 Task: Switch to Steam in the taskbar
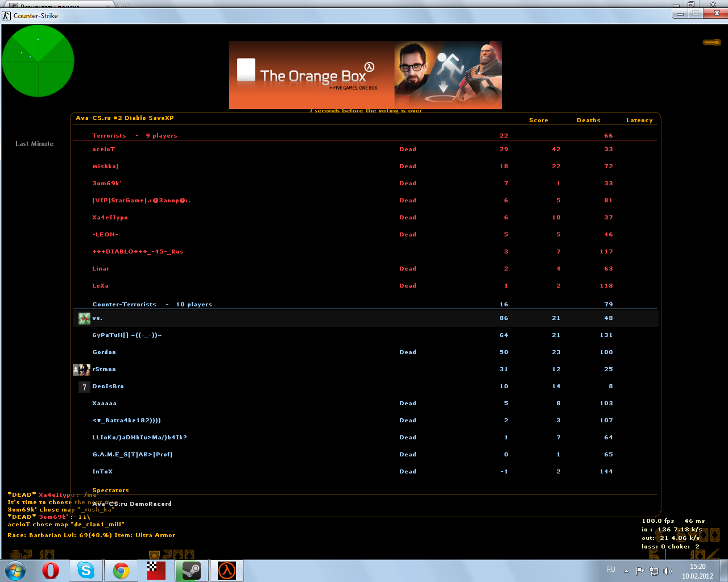click(192, 571)
